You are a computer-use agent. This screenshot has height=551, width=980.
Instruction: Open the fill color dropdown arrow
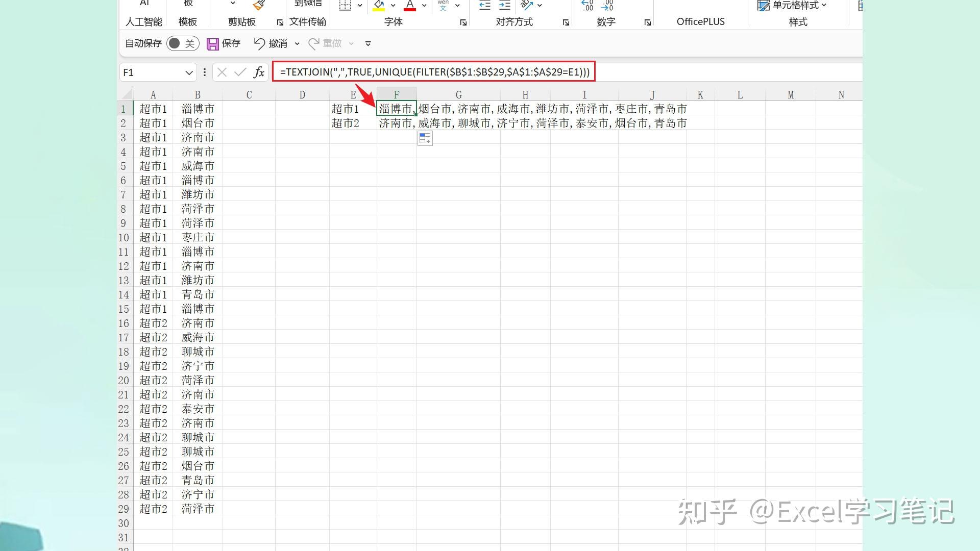(393, 5)
